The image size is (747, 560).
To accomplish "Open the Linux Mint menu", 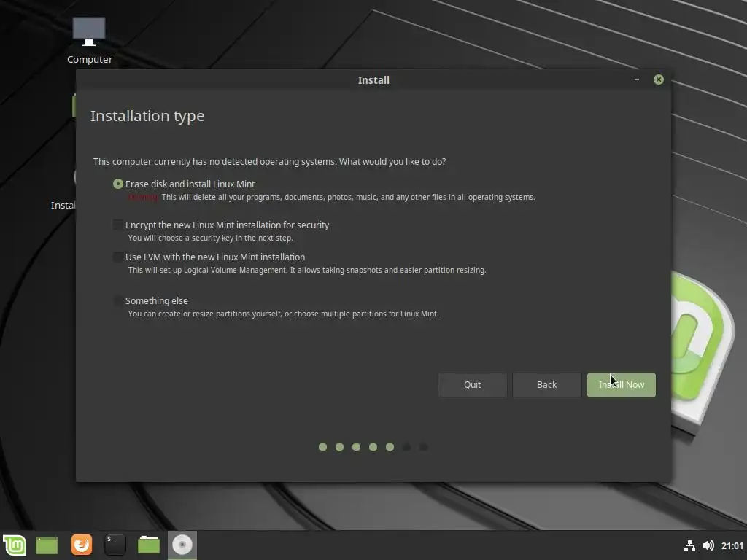I will 15,545.
